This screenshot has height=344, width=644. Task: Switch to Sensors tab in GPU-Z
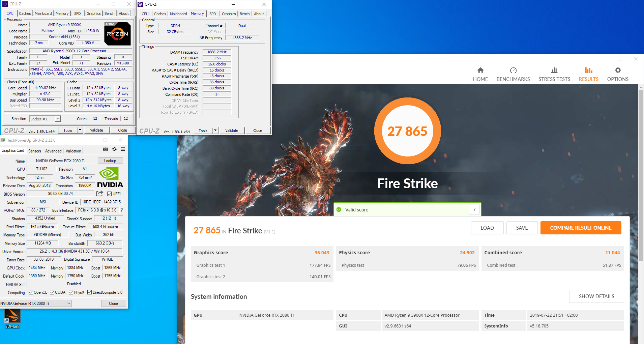point(35,151)
